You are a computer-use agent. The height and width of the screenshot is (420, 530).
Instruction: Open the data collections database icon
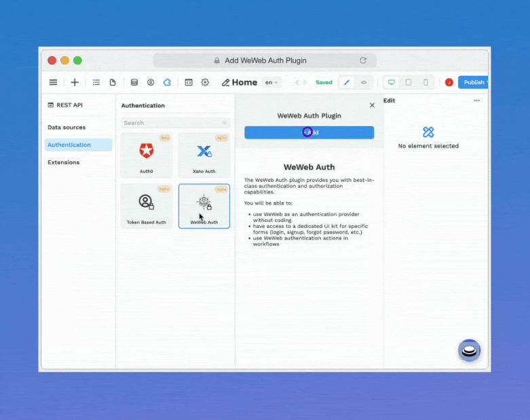(134, 82)
